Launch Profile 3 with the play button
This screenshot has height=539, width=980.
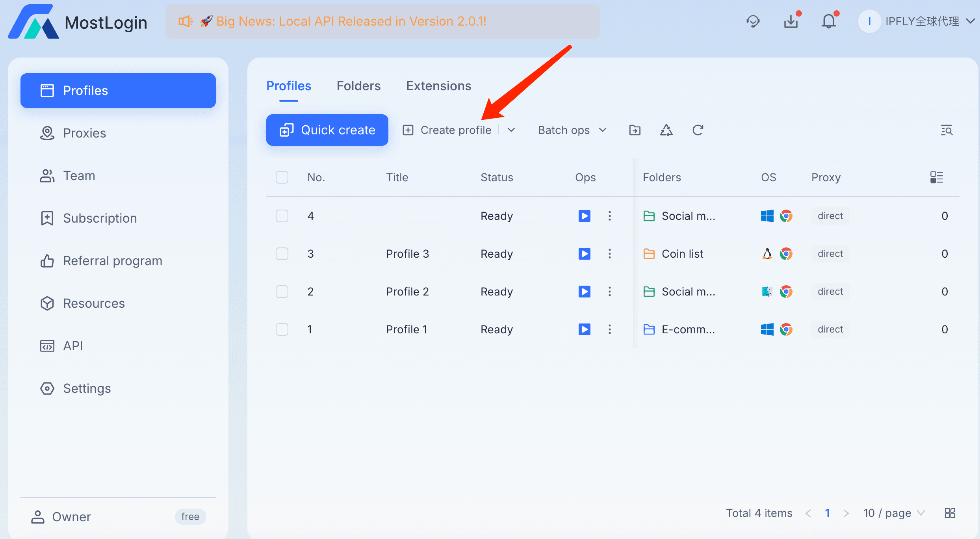[x=584, y=254]
